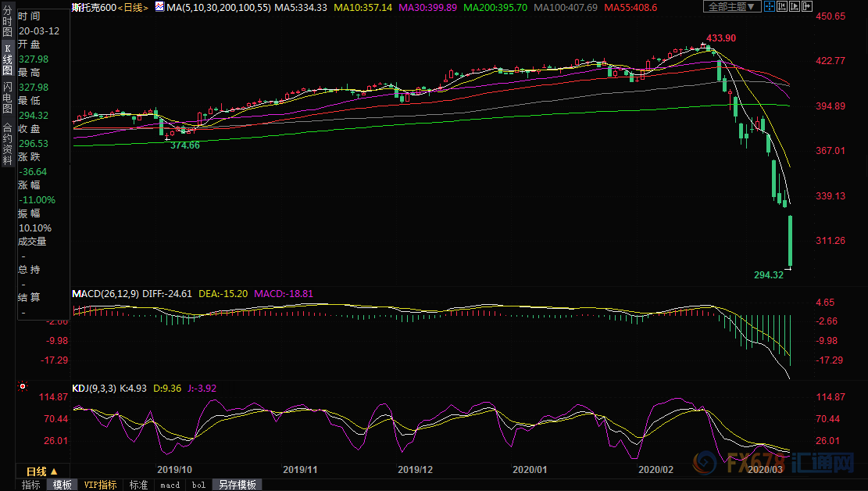Screen dimensions: 868x491
Task: Select the 模板 bottom tab
Action: 63,485
